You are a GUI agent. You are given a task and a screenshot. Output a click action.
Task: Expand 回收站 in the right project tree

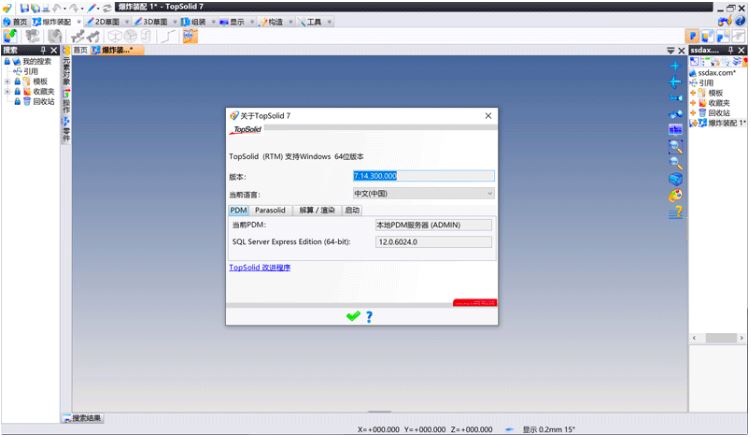click(692, 112)
